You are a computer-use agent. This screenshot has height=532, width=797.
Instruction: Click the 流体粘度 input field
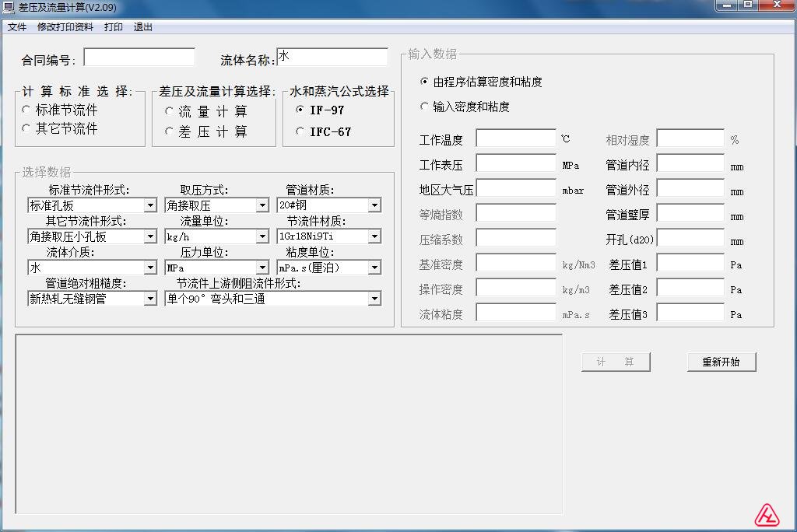(516, 313)
